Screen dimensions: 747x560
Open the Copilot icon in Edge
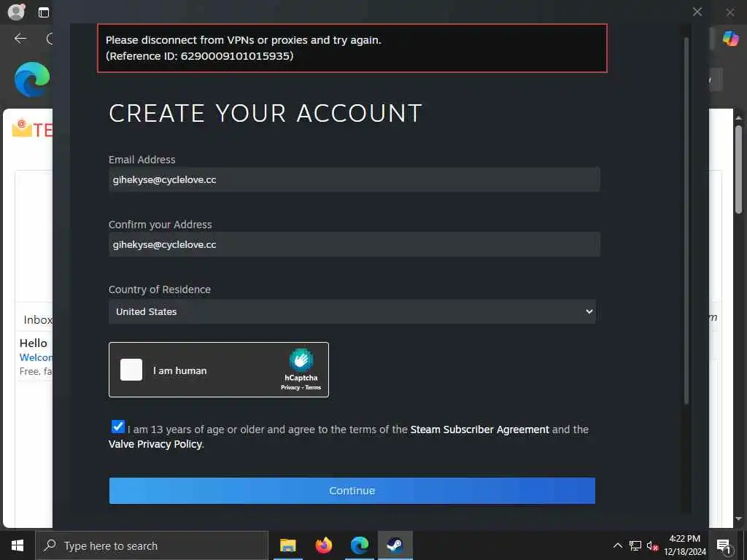coord(729,38)
